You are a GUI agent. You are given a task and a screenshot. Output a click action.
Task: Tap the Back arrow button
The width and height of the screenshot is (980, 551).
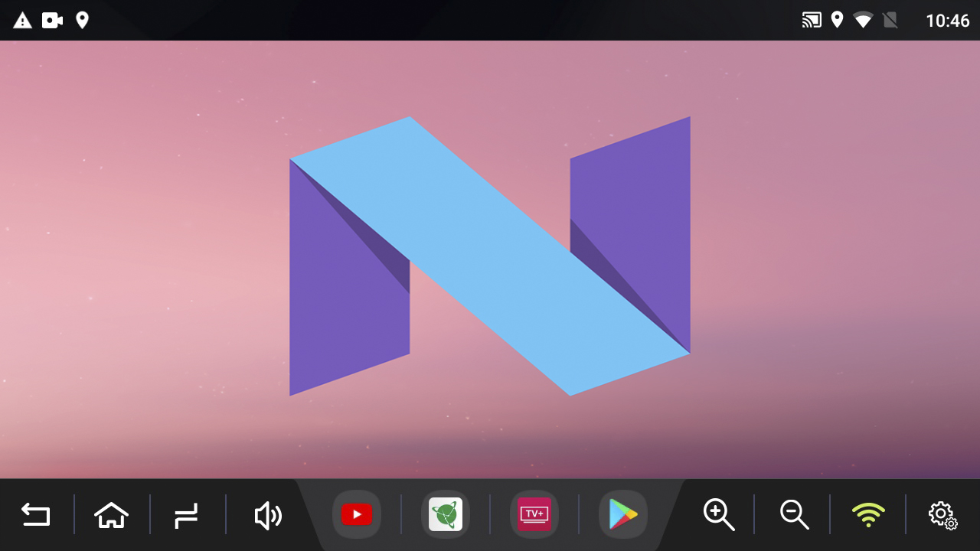(x=36, y=515)
